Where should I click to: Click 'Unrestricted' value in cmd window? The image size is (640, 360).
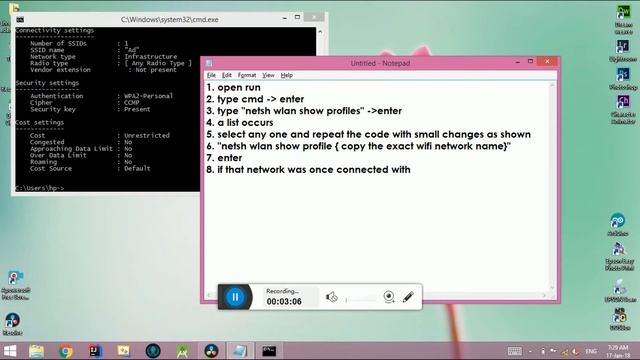pyautogui.click(x=147, y=136)
